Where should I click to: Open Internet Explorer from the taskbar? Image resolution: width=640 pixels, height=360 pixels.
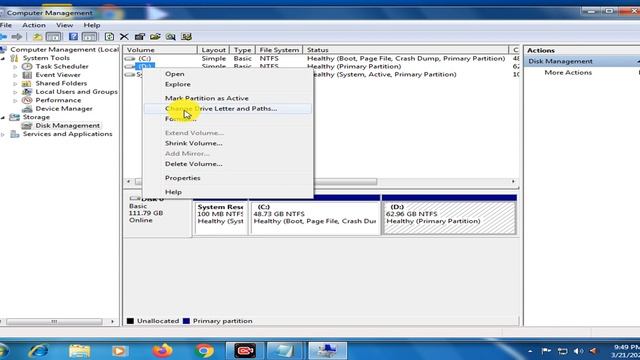pyautogui.click(x=38, y=351)
